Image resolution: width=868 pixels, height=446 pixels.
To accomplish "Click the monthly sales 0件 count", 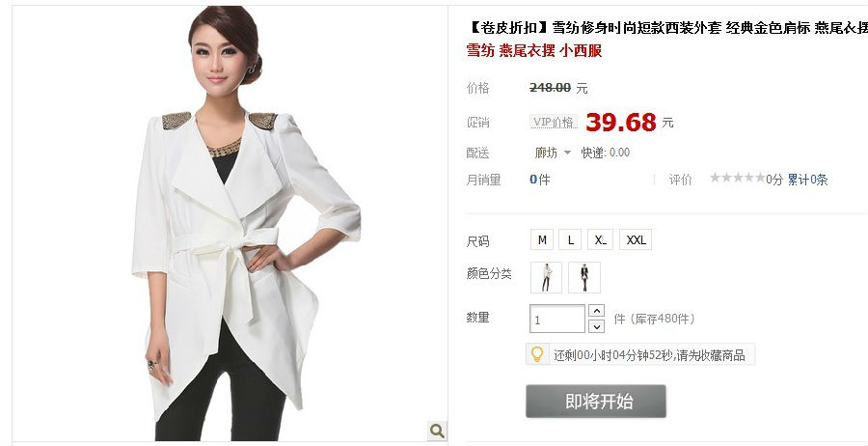I will click(540, 180).
